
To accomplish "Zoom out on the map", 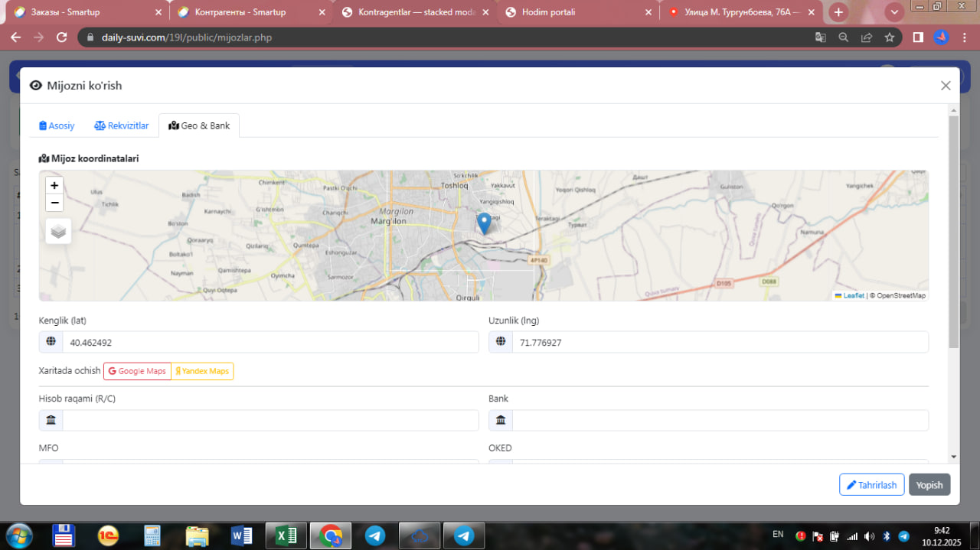I will click(x=54, y=203).
